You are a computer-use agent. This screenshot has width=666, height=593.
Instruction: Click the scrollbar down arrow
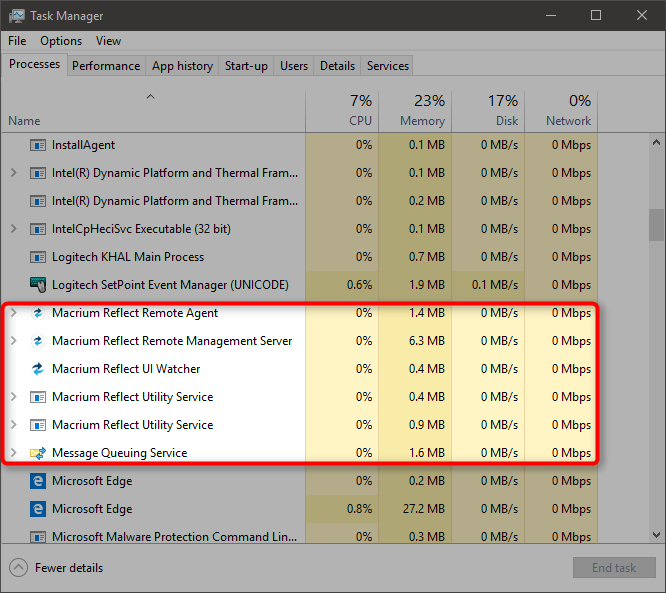pos(656,535)
